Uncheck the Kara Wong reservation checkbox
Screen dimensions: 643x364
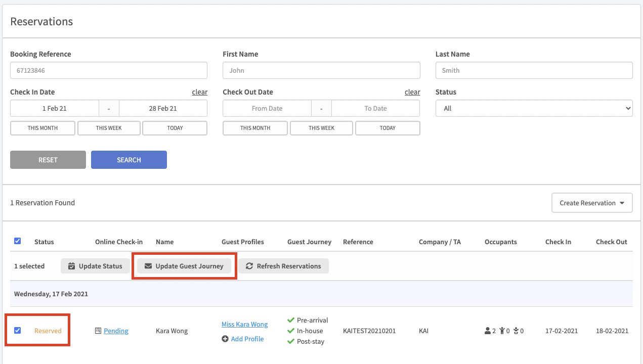tap(18, 330)
